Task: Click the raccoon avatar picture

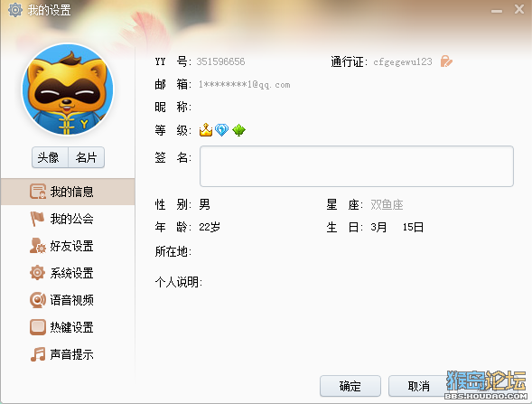Action: click(x=68, y=89)
